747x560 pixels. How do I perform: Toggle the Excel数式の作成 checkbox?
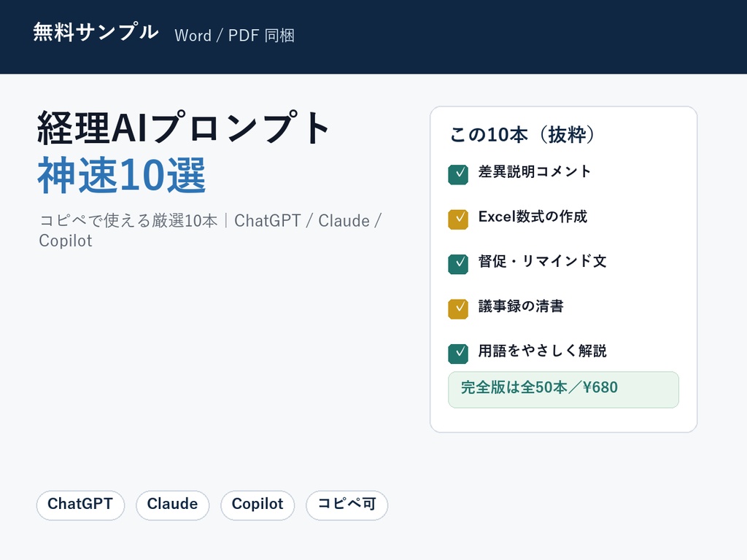tap(458, 219)
